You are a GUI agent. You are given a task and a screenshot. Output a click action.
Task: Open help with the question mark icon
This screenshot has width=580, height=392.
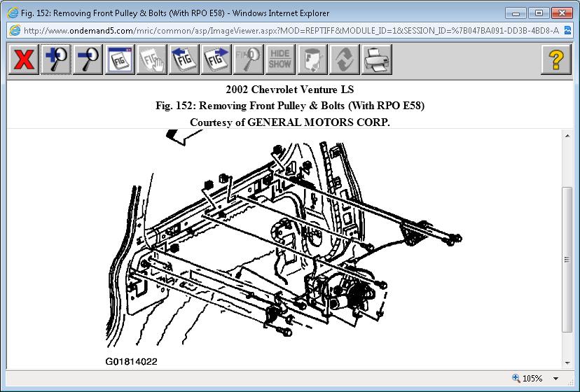click(556, 59)
